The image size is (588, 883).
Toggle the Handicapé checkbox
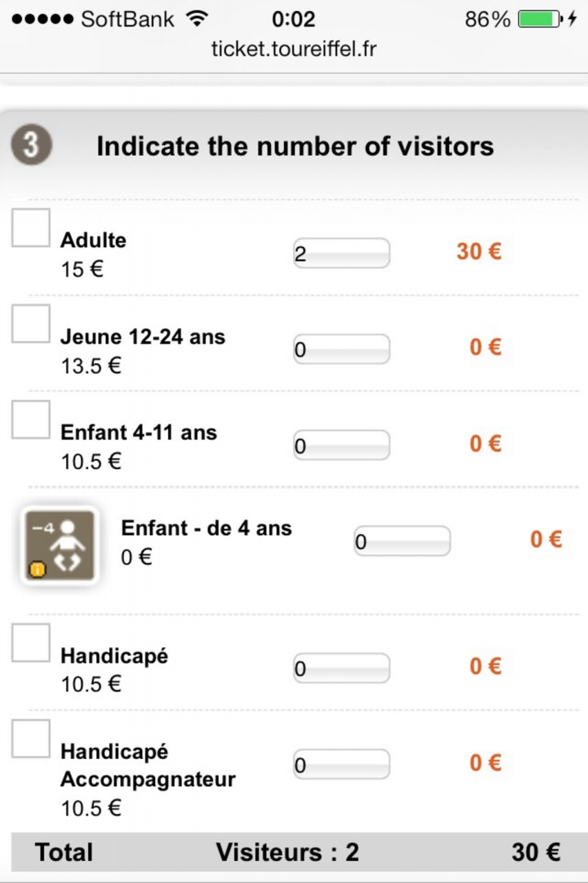coord(31,643)
